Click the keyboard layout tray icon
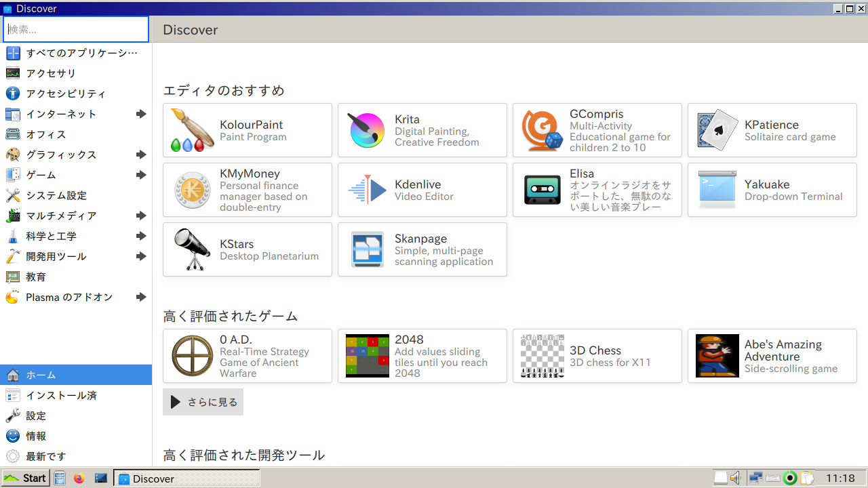 click(773, 478)
